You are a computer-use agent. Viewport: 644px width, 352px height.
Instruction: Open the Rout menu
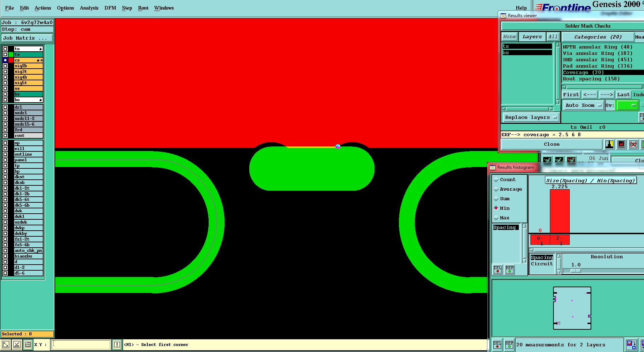143,8
